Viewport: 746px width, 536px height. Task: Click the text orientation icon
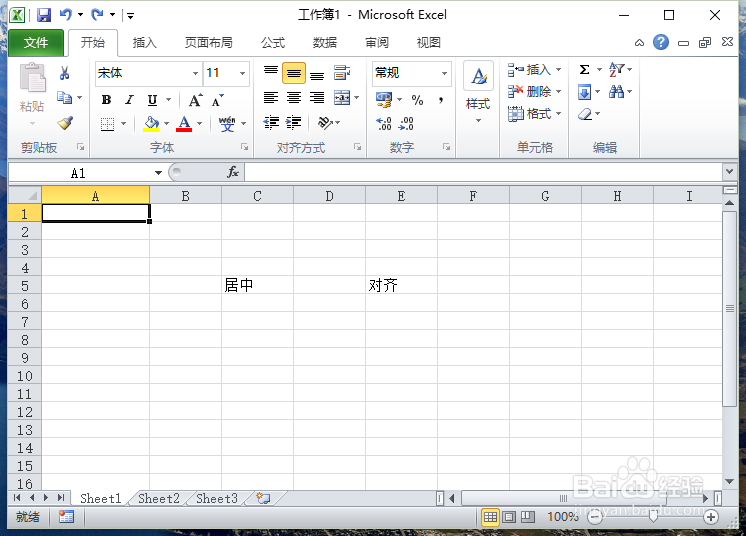325,123
